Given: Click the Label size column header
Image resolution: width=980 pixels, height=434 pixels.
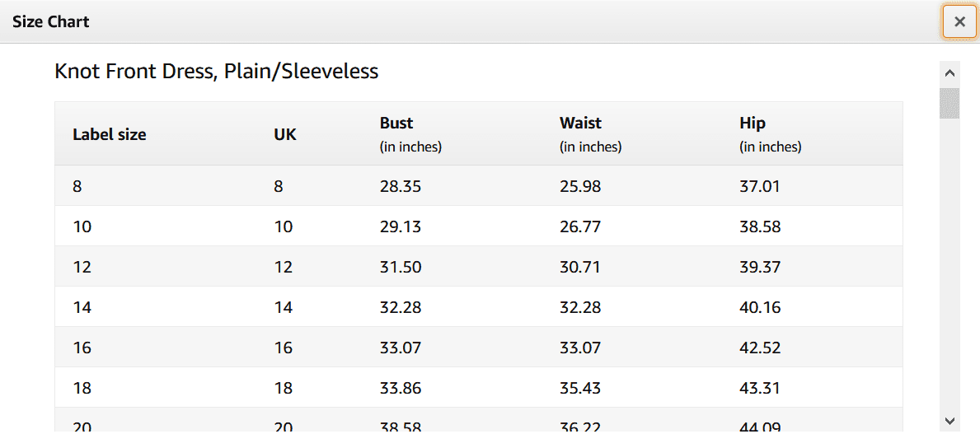Looking at the screenshot, I should tap(110, 134).
